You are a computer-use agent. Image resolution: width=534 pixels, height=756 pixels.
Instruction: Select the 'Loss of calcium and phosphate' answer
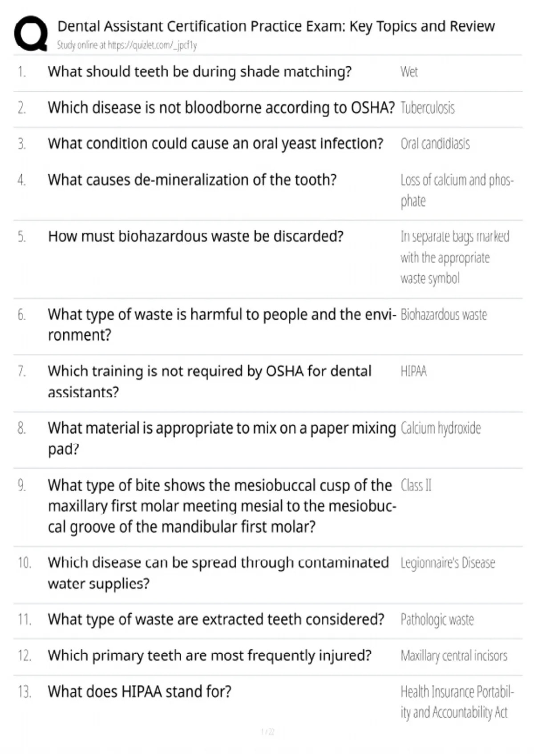point(457,190)
